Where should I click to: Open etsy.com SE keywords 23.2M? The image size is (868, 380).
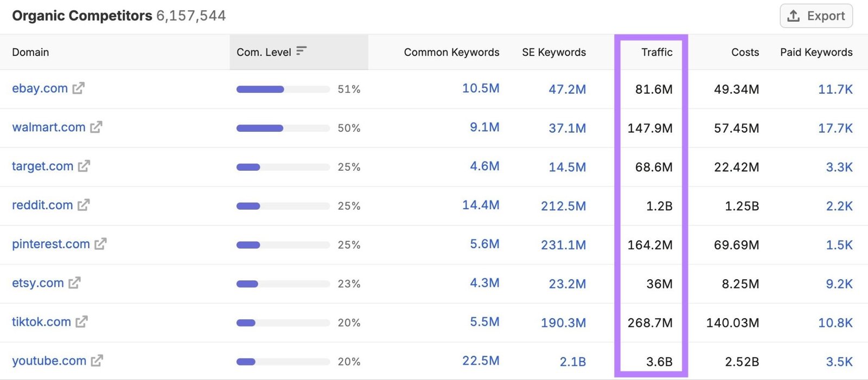point(567,284)
